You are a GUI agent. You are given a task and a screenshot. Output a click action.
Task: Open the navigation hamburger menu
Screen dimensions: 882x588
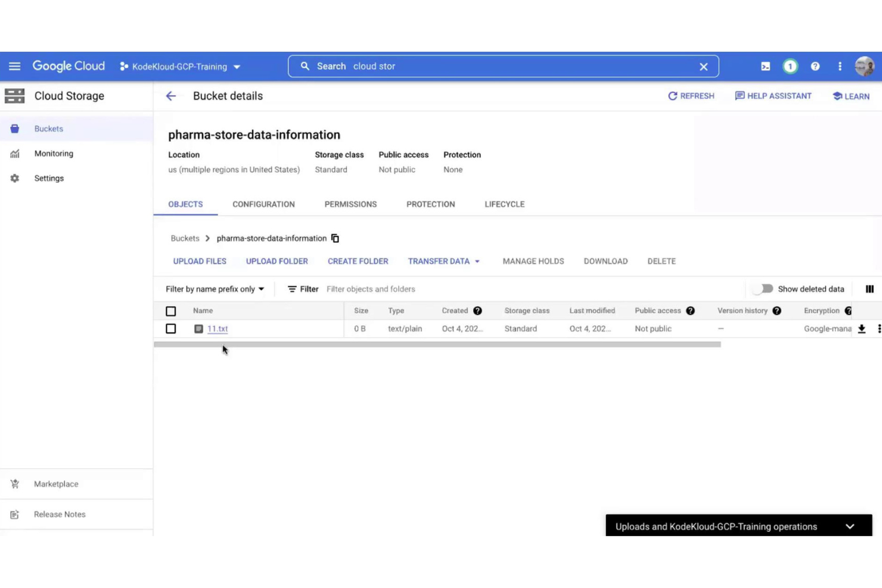coord(15,66)
